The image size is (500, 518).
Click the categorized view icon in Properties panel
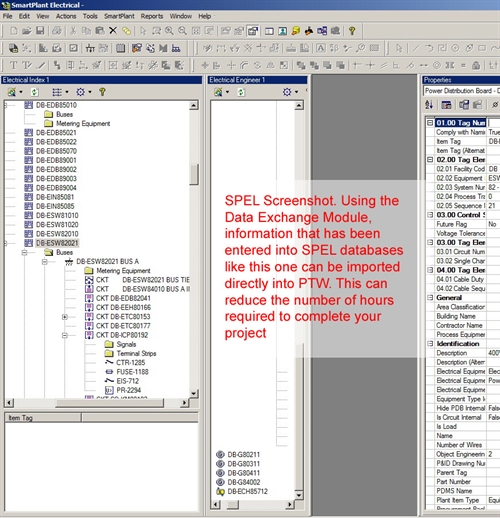point(446,105)
